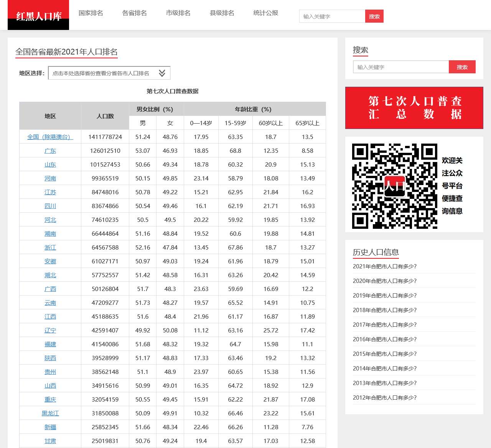Open 2018年合肥市人口有多少? link
The height and width of the screenshot is (448, 491).
(385, 310)
